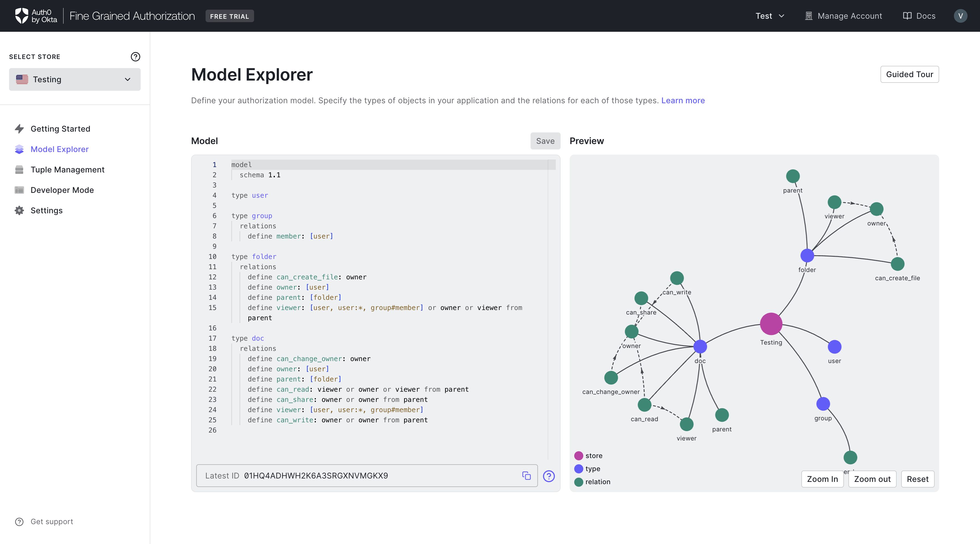
Task: Click the 'define can_read' code line
Action: (x=358, y=389)
